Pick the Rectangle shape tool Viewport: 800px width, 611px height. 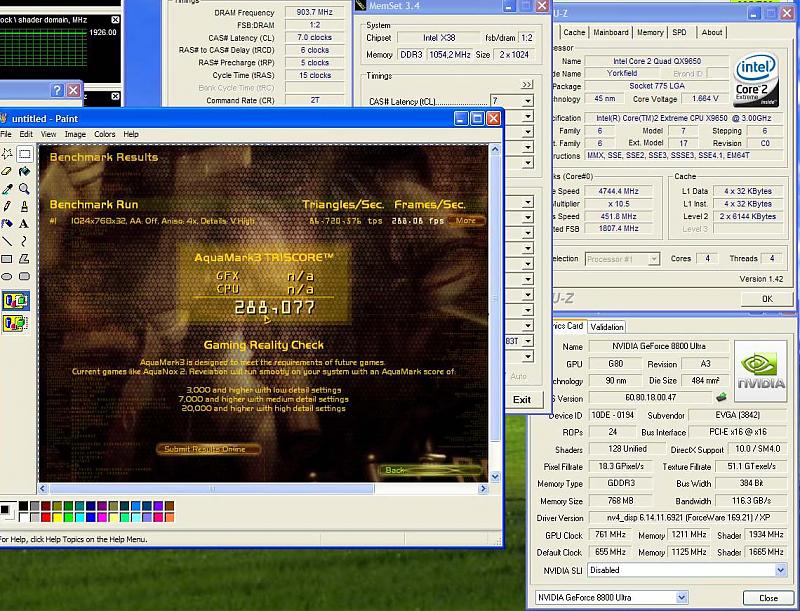point(7,259)
